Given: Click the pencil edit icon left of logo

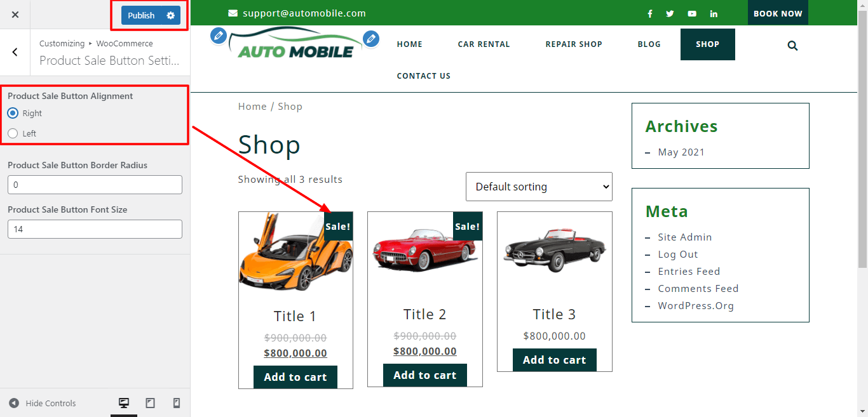Looking at the screenshot, I should click(218, 36).
